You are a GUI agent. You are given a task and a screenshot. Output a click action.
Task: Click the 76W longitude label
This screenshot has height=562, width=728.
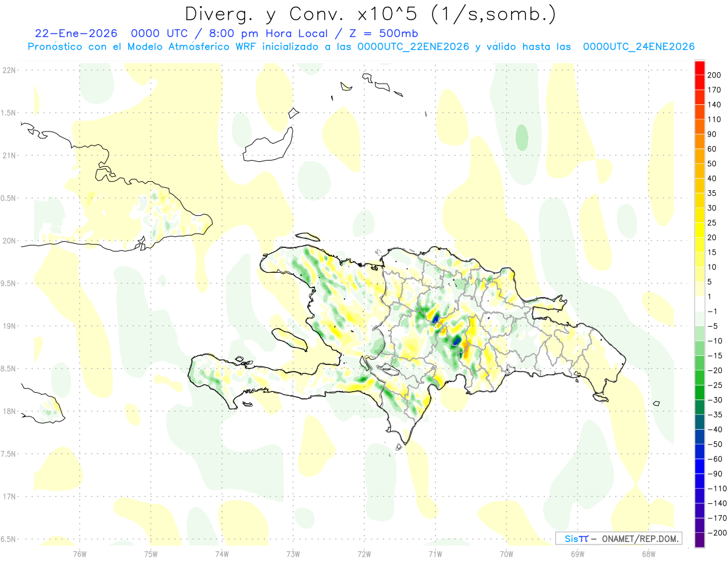point(79,554)
